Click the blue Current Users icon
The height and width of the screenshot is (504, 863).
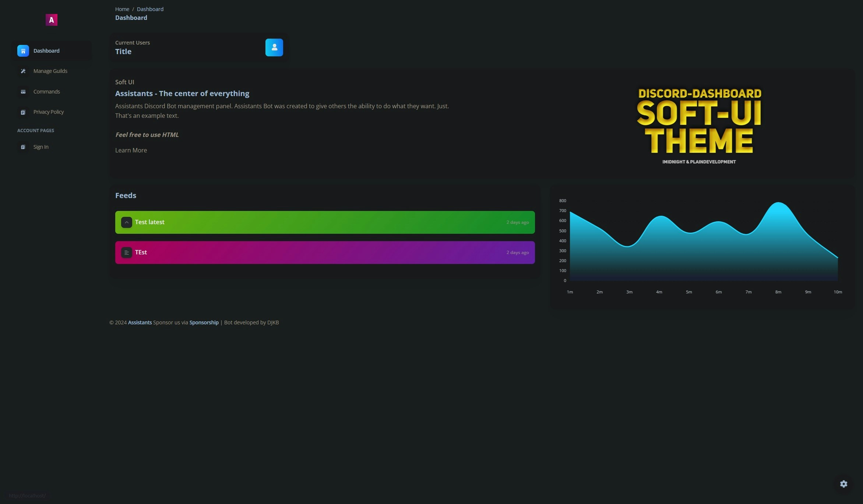pyautogui.click(x=274, y=47)
